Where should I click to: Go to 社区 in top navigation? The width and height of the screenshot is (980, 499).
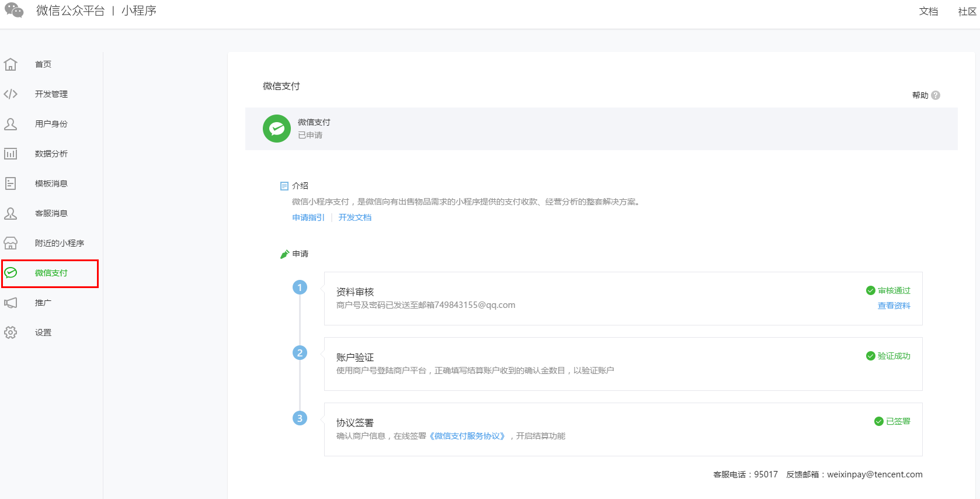(x=967, y=12)
